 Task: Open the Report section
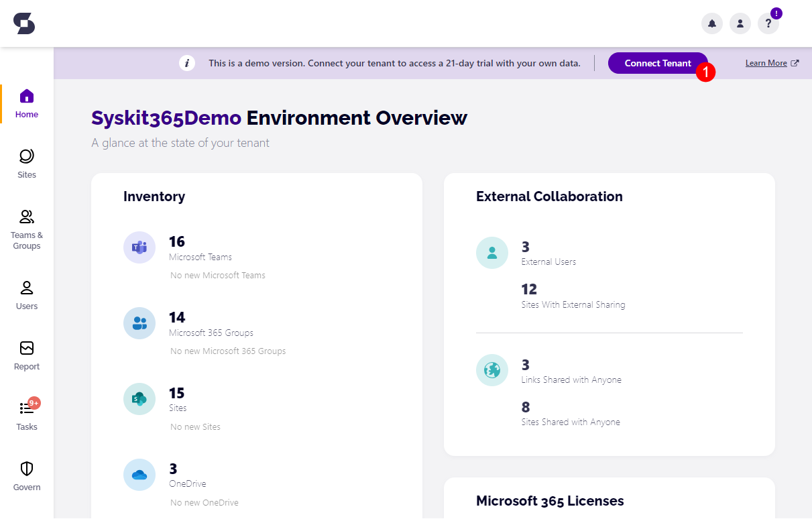point(26,354)
